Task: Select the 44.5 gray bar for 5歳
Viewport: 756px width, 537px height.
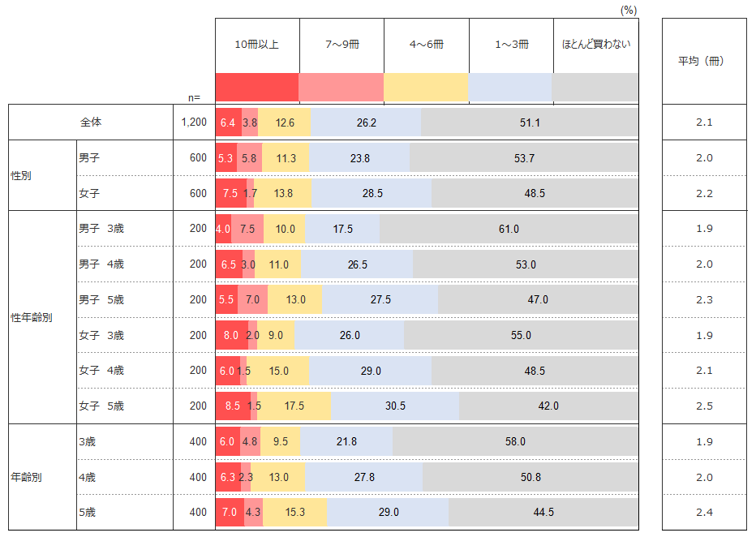Action: click(x=543, y=513)
